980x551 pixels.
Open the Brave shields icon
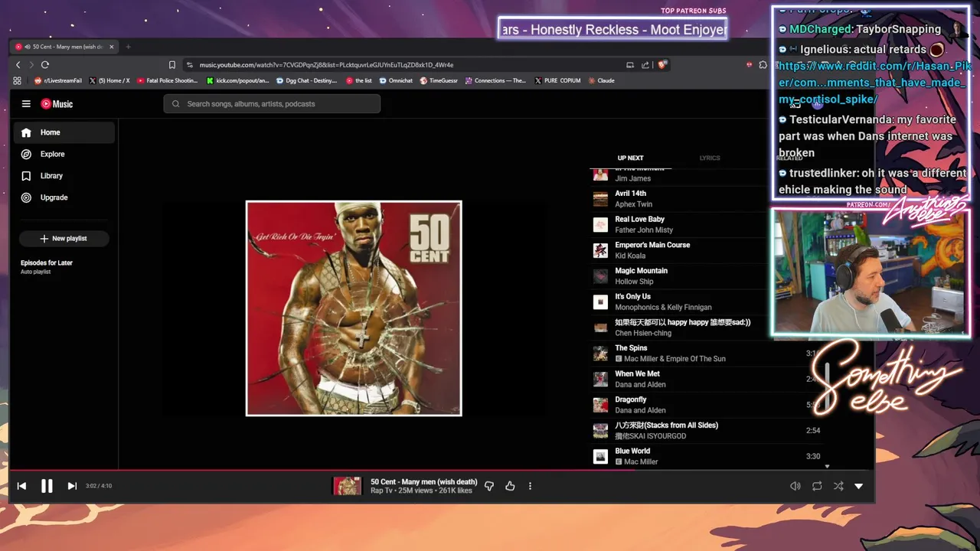point(661,65)
